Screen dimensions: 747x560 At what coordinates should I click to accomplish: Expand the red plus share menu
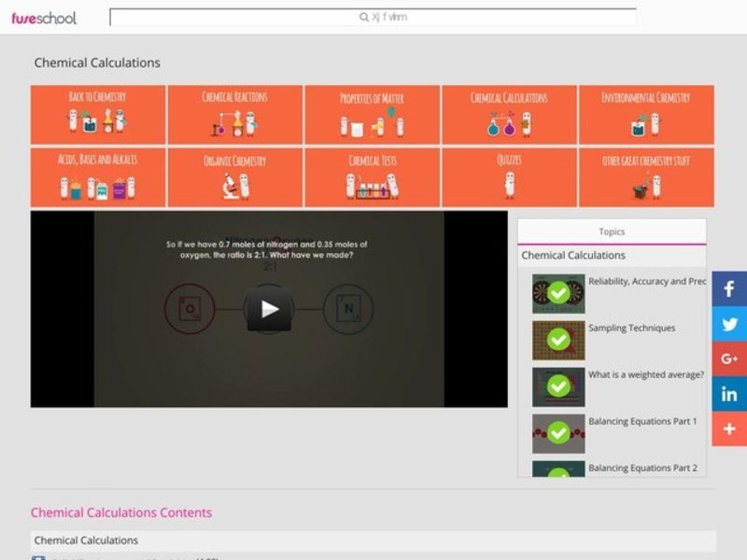727,429
